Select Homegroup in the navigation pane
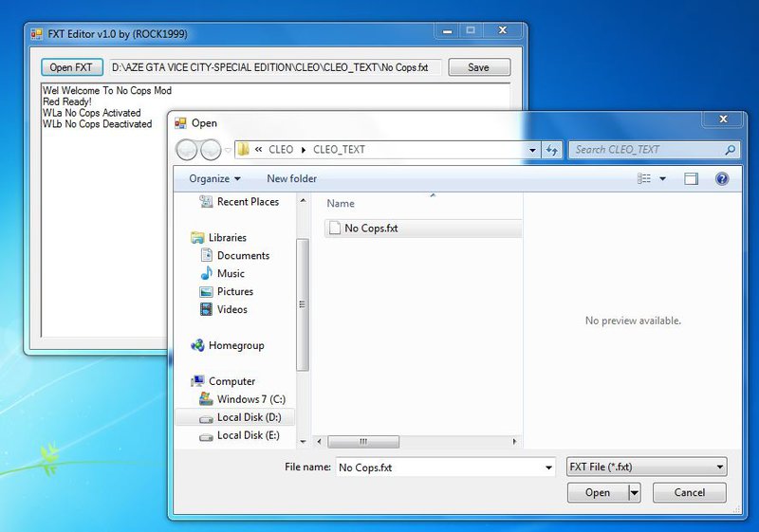Screen dimensions: 759x532 coord(228,345)
